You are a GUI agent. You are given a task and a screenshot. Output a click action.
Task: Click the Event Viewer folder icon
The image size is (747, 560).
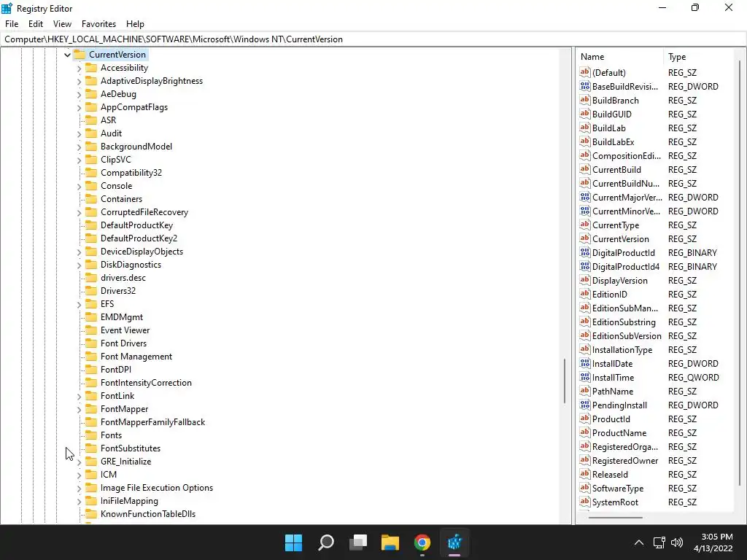tap(91, 330)
